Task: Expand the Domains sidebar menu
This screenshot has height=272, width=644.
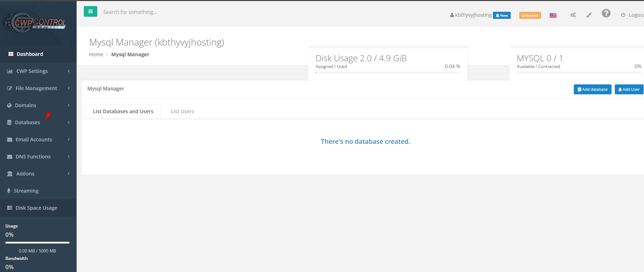Action: click(x=26, y=105)
